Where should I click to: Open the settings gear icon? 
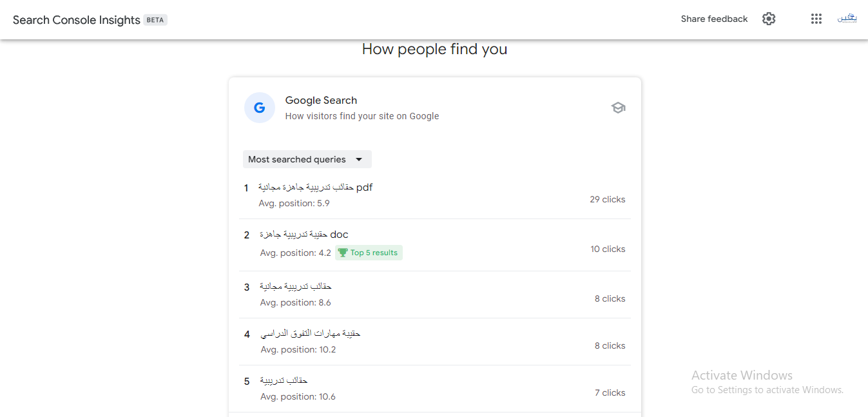768,19
